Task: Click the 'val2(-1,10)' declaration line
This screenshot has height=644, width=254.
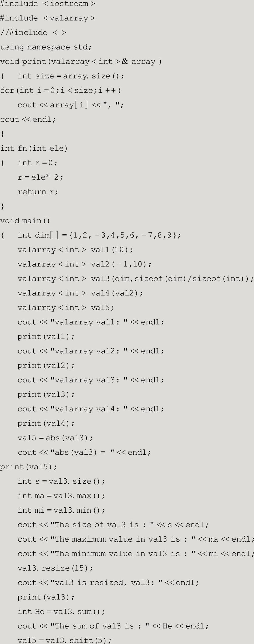Action: [84, 264]
